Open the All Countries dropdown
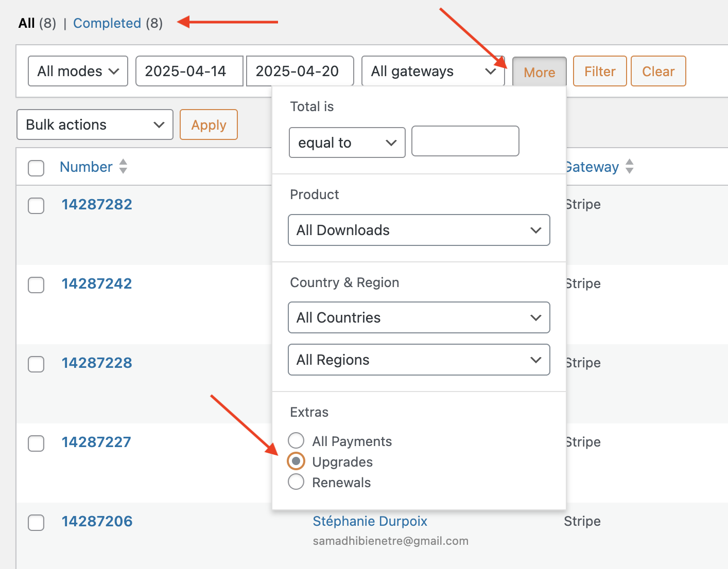Screen dimensions: 728x569 419,317
